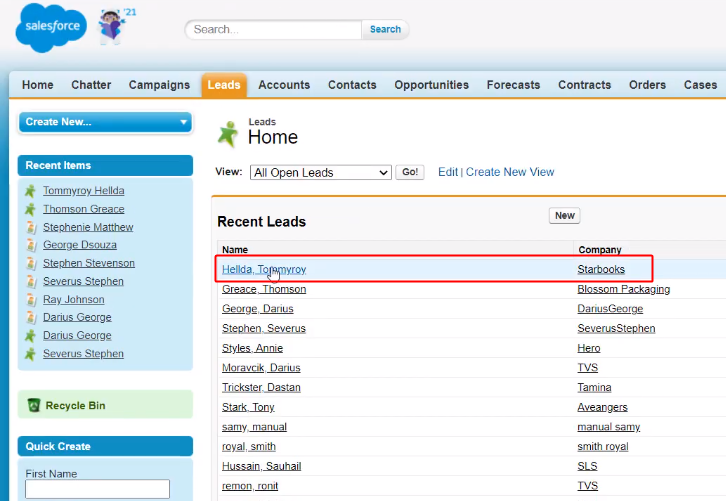Click the Blossom Packaging company link
The image size is (726, 501).
(x=624, y=289)
